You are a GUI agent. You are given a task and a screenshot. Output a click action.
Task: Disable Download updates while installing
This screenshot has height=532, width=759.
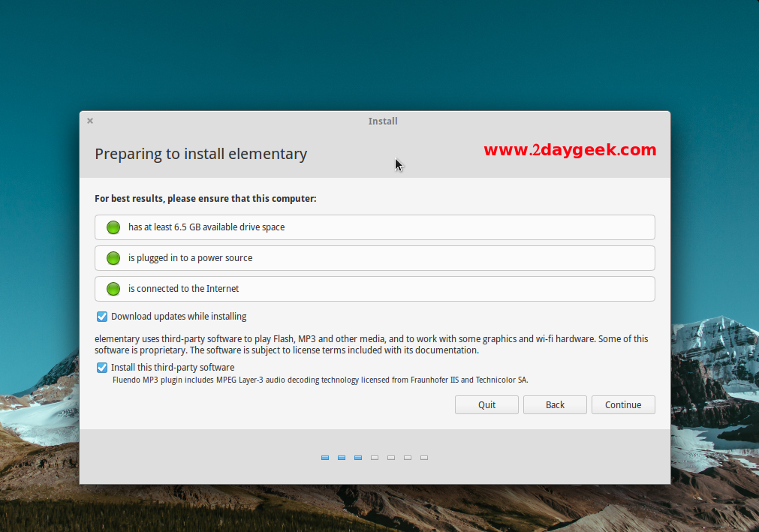[x=102, y=317]
